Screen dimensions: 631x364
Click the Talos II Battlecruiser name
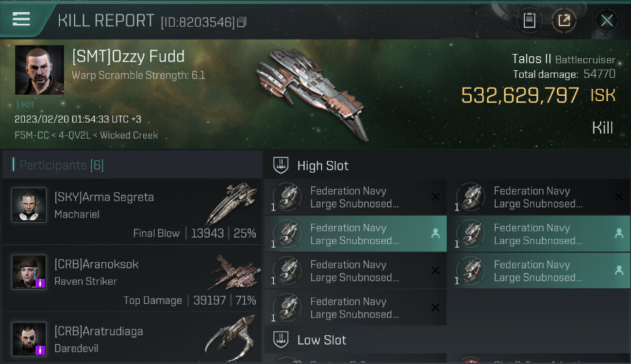pos(563,60)
